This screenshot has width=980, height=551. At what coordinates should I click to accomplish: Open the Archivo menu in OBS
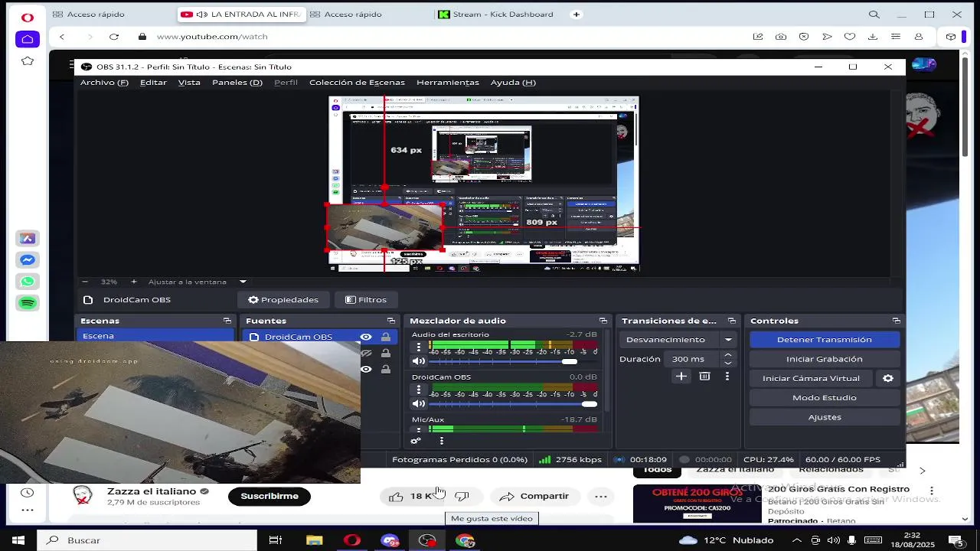point(104,83)
